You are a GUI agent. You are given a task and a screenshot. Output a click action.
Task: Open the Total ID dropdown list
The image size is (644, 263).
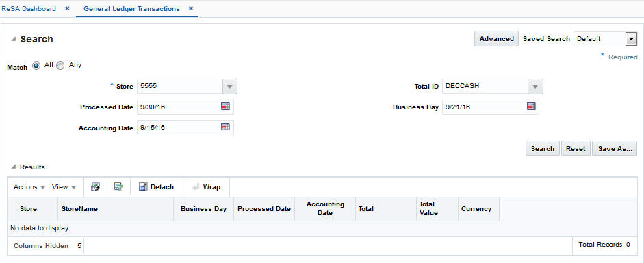point(535,87)
